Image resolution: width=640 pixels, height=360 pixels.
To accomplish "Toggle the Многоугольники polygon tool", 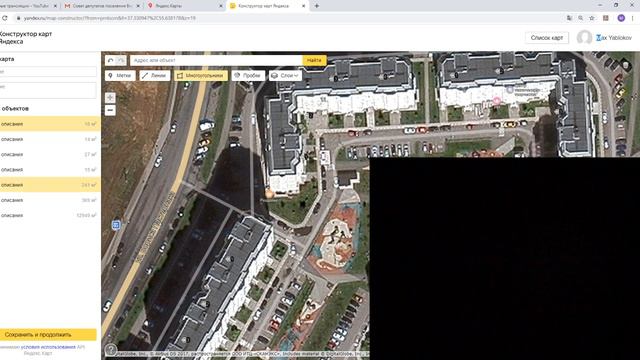I will tap(201, 76).
